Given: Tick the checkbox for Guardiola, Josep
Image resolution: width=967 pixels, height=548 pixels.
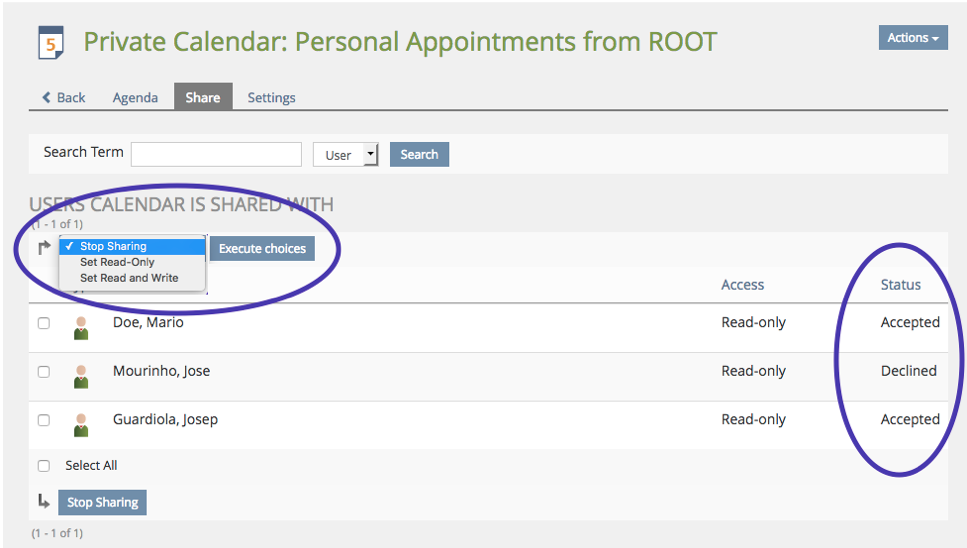Looking at the screenshot, I should pos(44,420).
